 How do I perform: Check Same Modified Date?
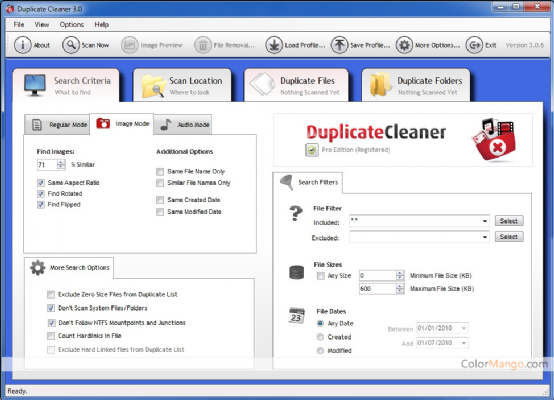160,212
